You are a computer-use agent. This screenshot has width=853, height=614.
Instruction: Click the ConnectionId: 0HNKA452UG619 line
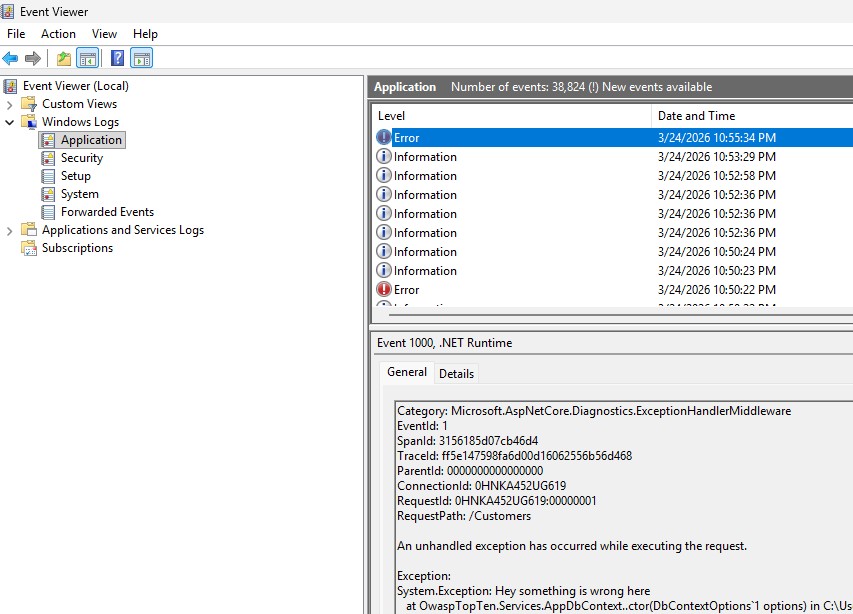click(481, 486)
